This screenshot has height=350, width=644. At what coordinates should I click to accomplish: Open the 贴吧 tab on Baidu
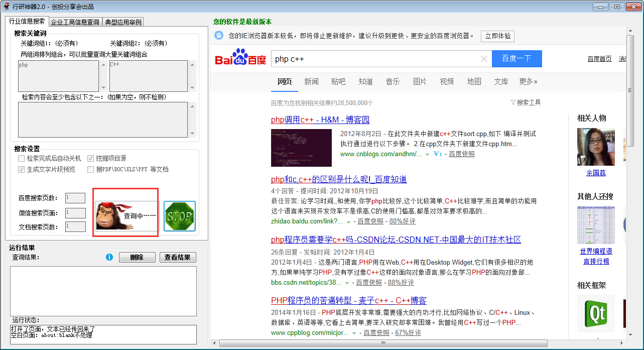point(338,81)
